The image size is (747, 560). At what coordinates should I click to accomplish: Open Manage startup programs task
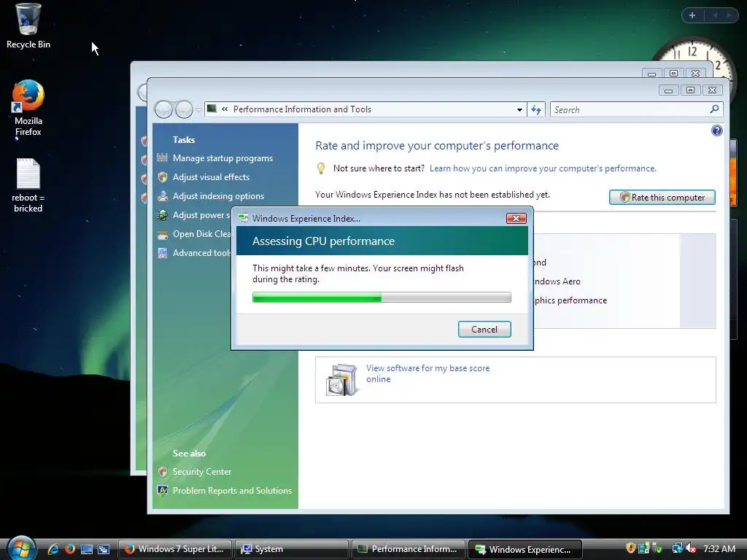click(222, 158)
